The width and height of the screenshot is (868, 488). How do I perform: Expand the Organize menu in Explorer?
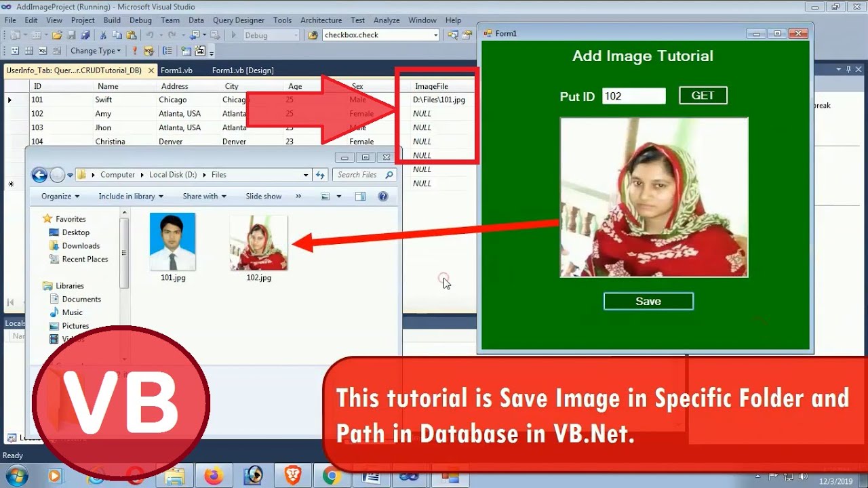tap(60, 197)
